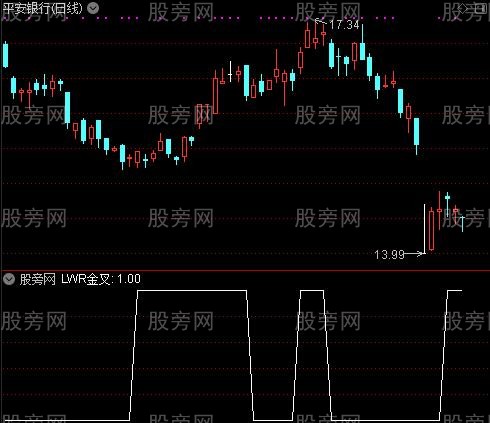Click the window rectangle icon at top-right corner
Screen dimensions: 490x423
point(481,8)
